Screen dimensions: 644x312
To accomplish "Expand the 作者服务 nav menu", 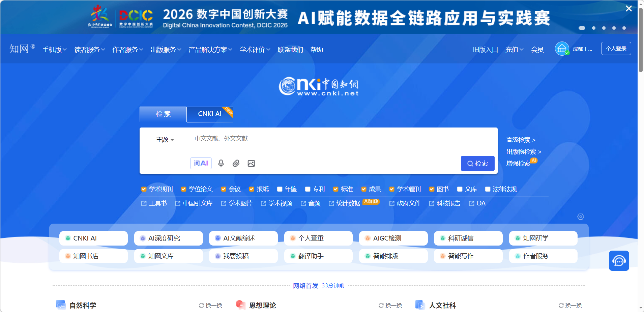I will coord(128,50).
